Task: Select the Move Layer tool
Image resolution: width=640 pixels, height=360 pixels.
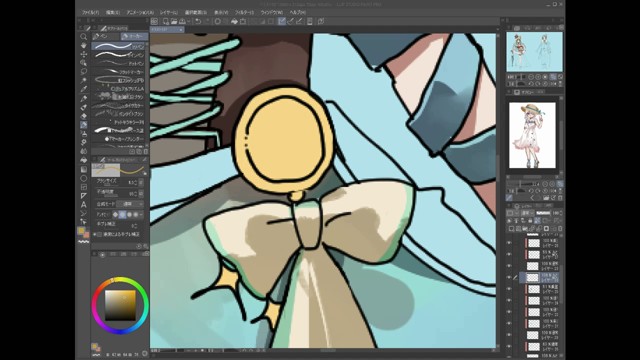Action: click(84, 54)
